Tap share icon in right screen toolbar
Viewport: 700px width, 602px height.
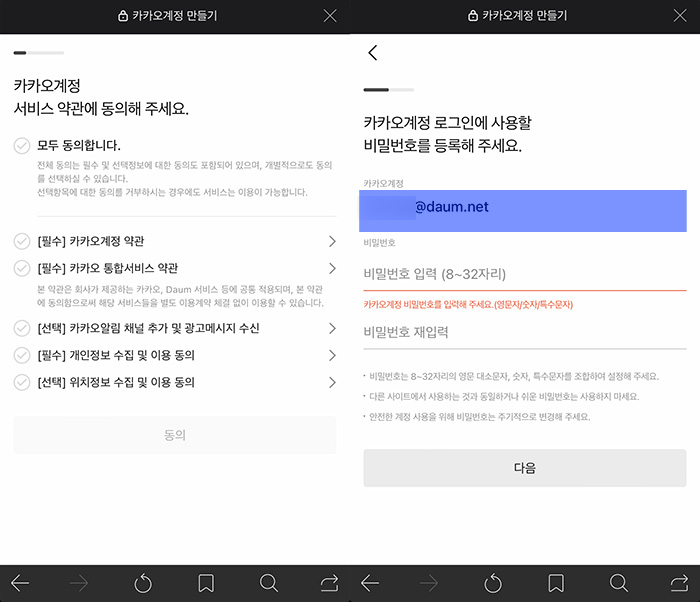[x=679, y=583]
